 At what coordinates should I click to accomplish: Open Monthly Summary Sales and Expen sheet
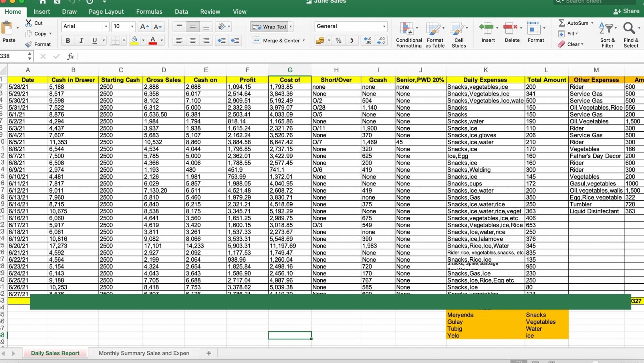(x=144, y=353)
